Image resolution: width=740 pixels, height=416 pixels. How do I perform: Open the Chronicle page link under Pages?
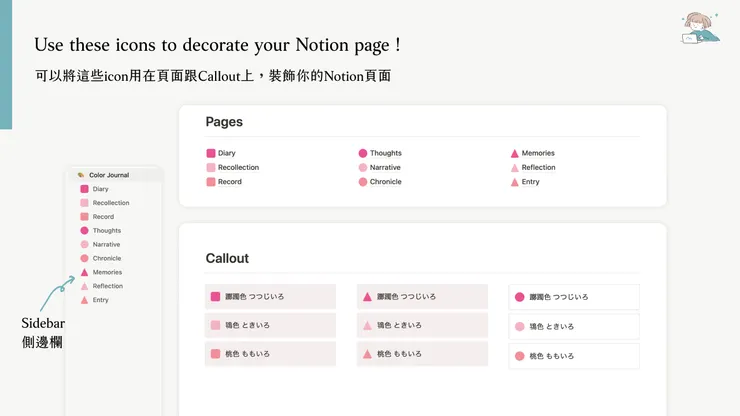(386, 182)
